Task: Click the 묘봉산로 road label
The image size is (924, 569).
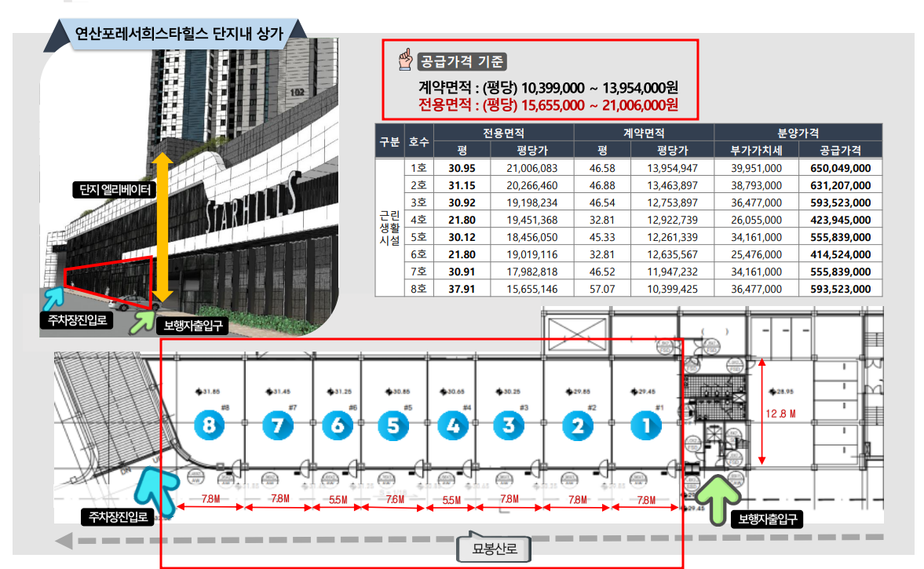Action: pyautogui.click(x=495, y=549)
